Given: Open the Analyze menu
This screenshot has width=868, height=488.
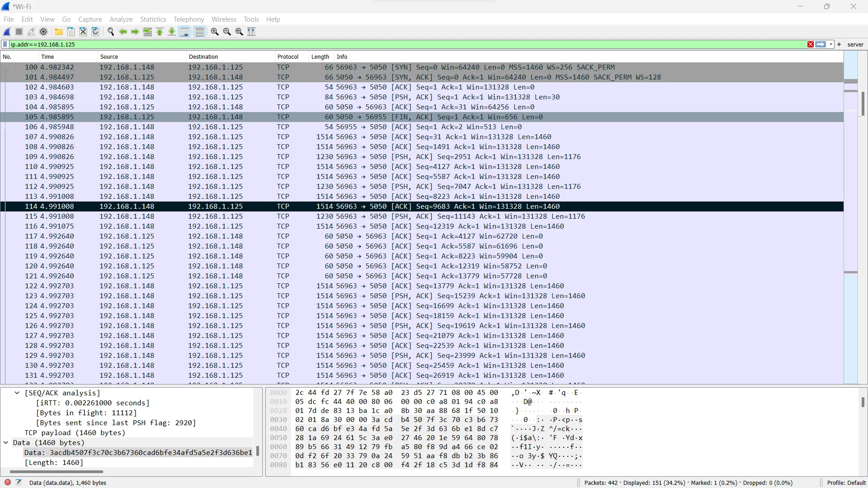Looking at the screenshot, I should pyautogui.click(x=121, y=19).
